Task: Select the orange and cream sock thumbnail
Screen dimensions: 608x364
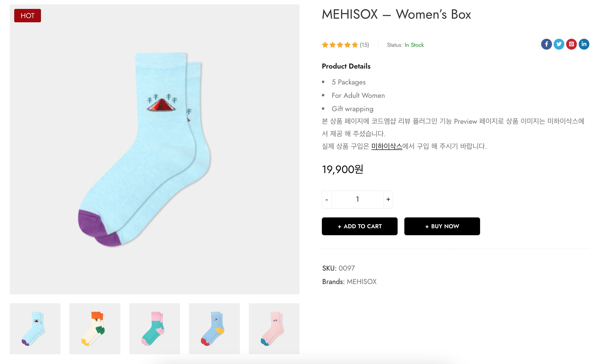Action: tap(95, 329)
